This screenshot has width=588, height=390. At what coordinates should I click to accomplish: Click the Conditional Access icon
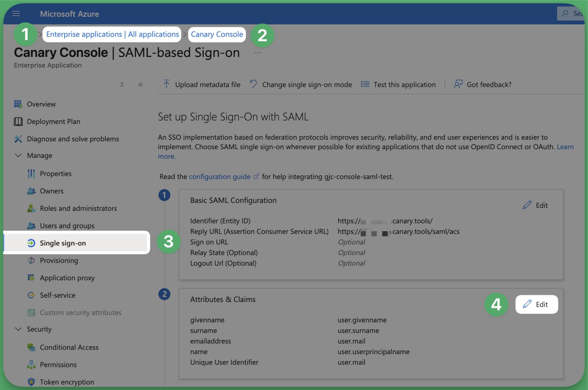coord(31,347)
